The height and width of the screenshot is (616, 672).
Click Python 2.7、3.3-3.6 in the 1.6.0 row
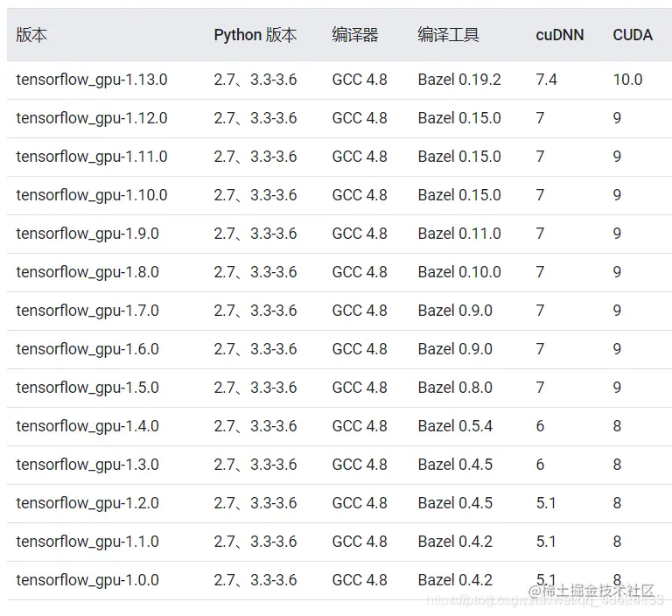click(x=255, y=349)
